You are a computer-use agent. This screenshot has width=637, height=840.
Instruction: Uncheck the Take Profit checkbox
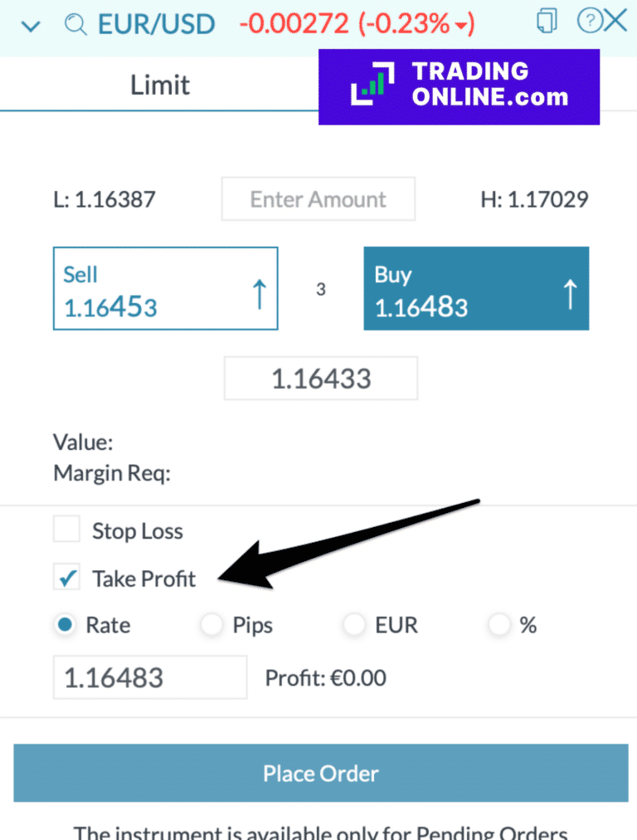point(66,578)
